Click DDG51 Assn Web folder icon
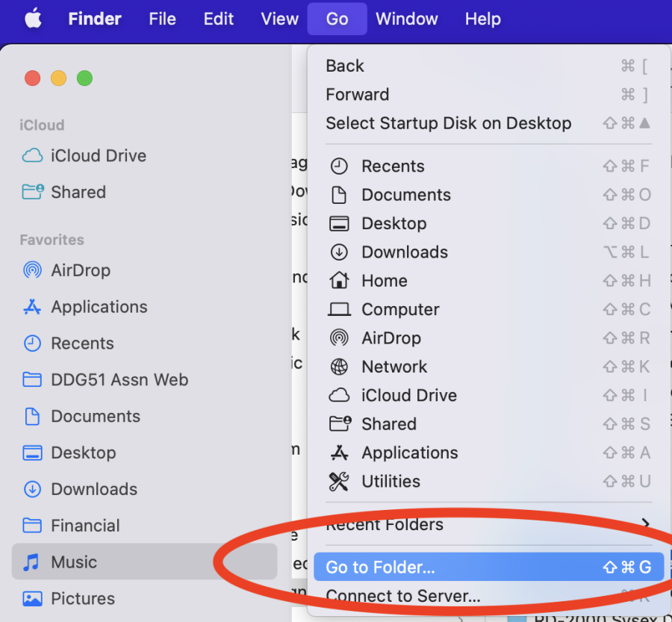 [x=32, y=379]
